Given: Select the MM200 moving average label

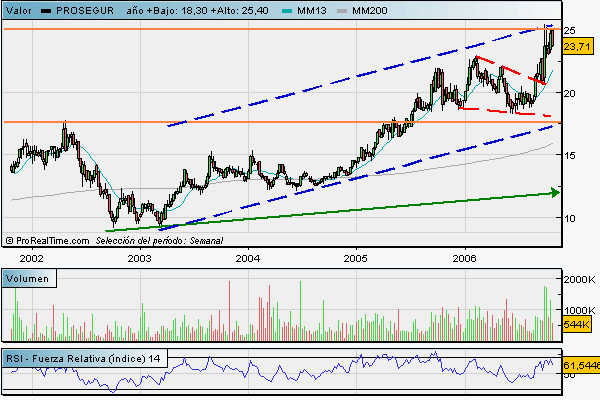Looking at the screenshot, I should point(370,11).
